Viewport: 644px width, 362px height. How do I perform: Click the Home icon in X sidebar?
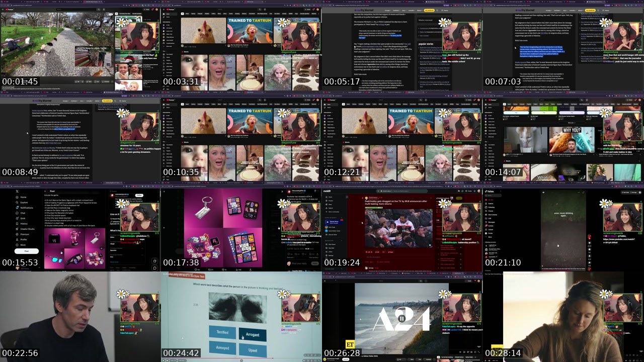(17, 197)
